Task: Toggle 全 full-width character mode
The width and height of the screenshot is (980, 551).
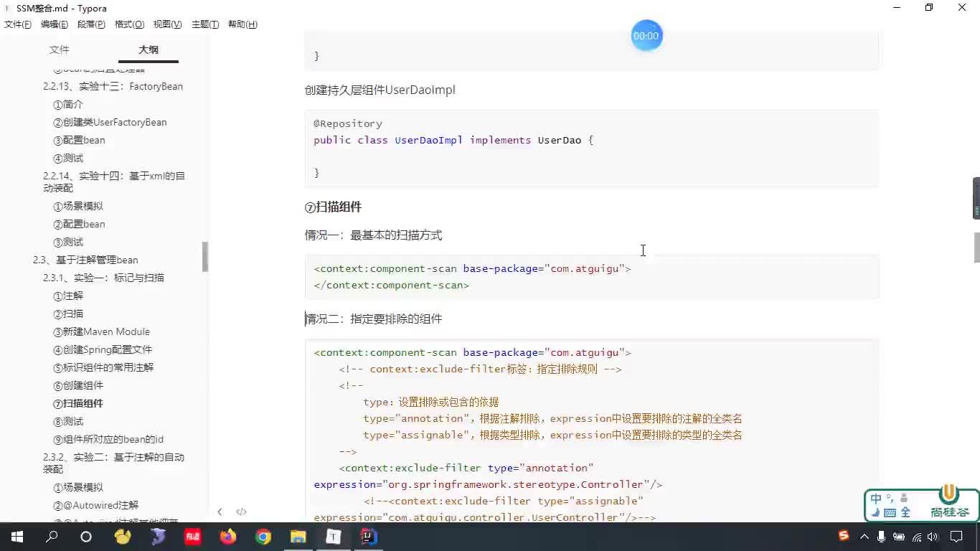Action: pyautogui.click(x=905, y=512)
